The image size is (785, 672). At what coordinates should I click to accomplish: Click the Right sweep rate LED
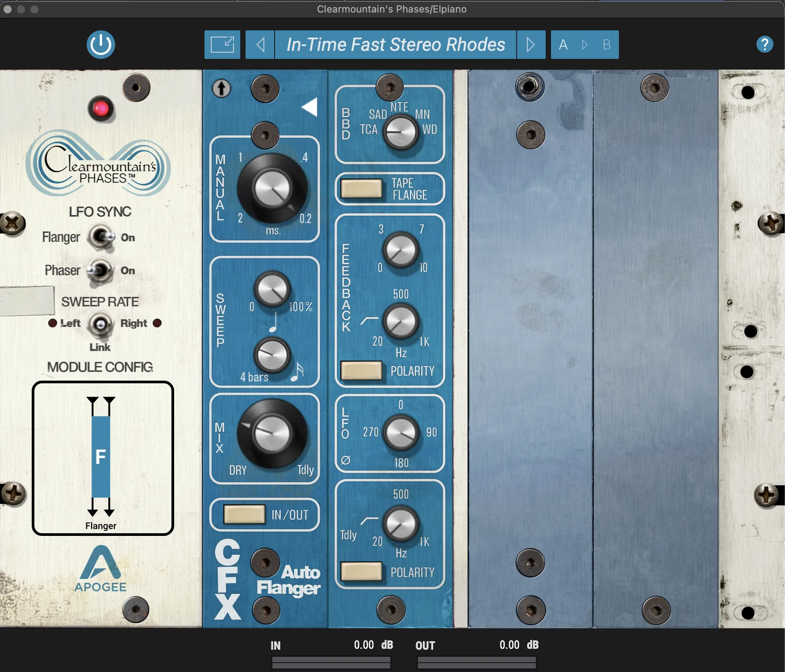click(x=157, y=323)
